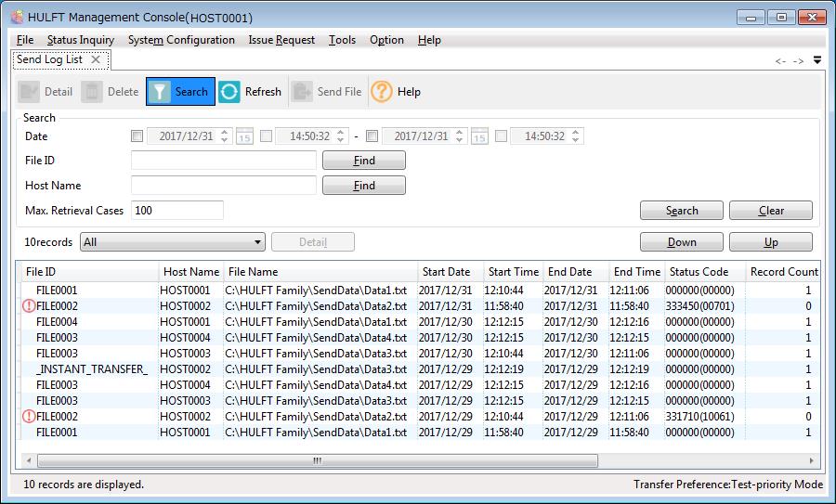The height and width of the screenshot is (504, 836).
Task: Click the Up button
Action: [x=771, y=242]
